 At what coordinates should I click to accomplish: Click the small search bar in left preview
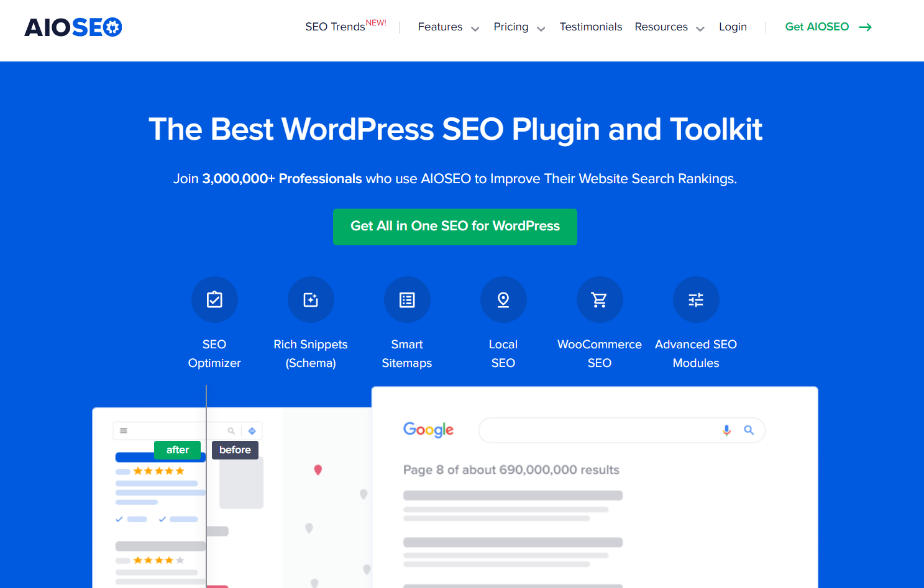(188, 431)
